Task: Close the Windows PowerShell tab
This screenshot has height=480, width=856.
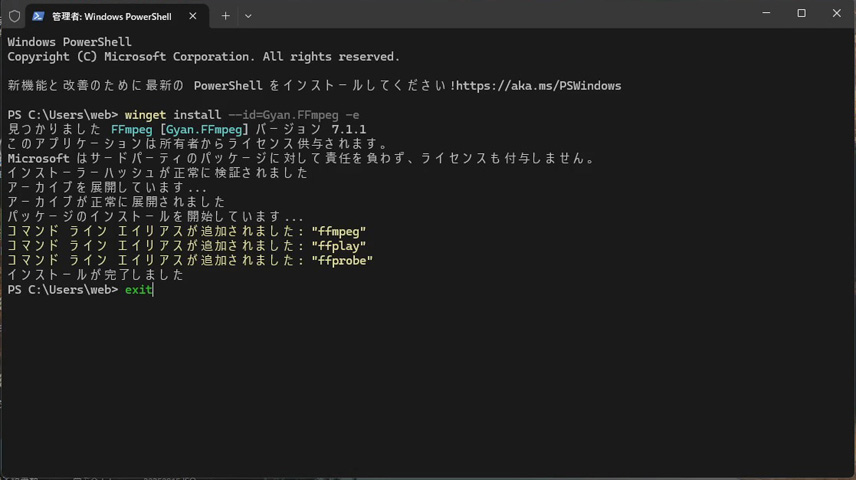Action: pos(193,16)
